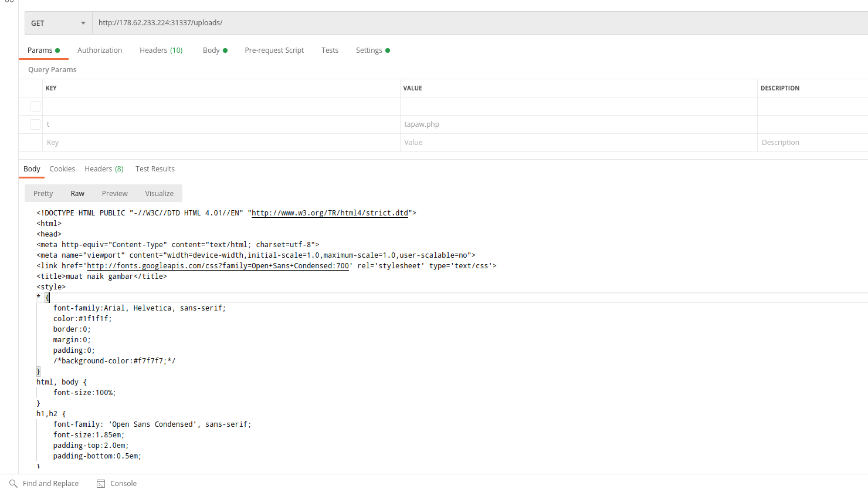This screenshot has width=868, height=489.
Task: Click the new 'Value' placeholder field
Action: [x=578, y=143]
